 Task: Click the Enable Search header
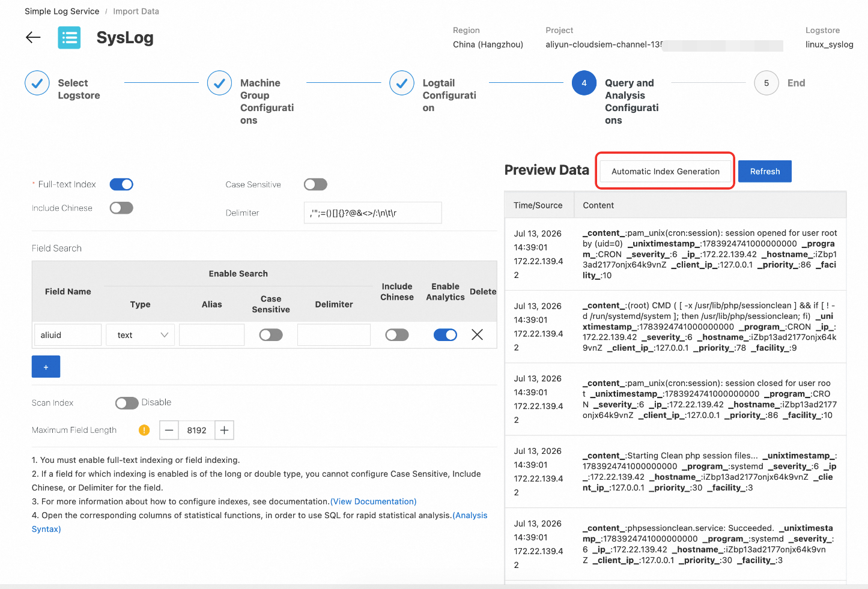pos(238,273)
